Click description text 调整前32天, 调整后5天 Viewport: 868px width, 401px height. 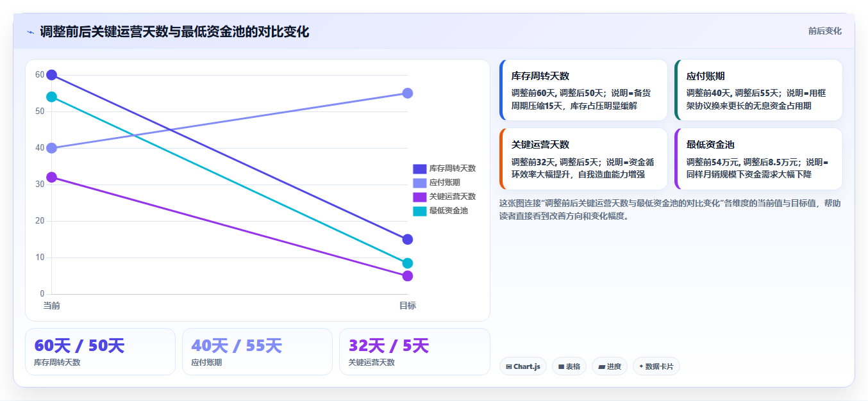[x=557, y=162]
